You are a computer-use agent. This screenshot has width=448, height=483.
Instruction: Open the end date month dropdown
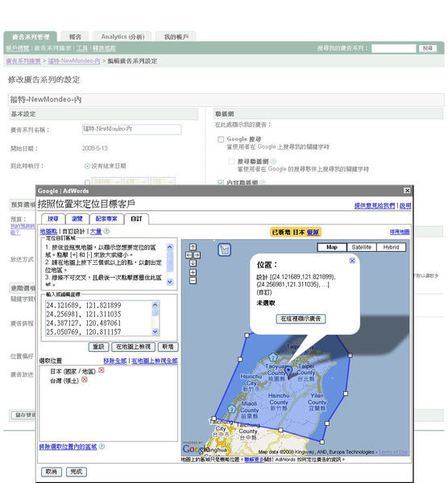click(x=136, y=181)
